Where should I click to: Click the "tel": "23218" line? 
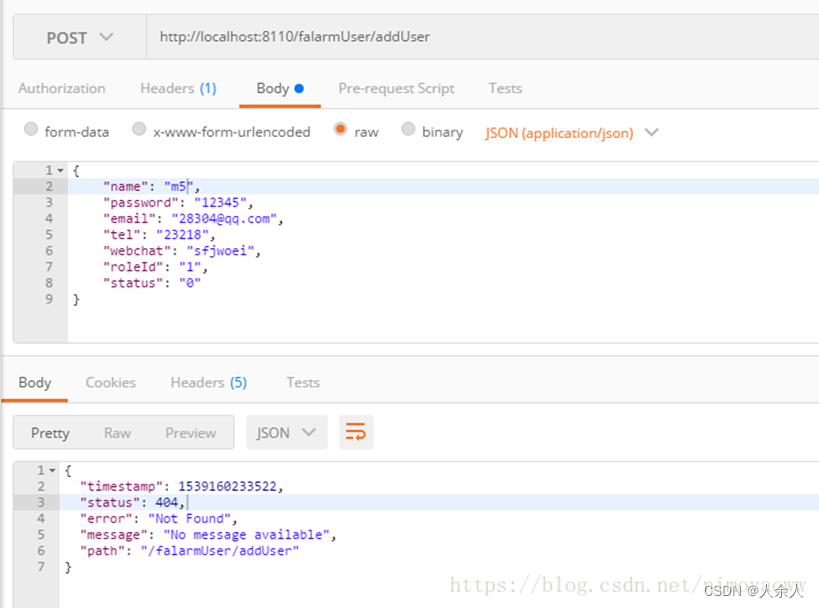pos(159,235)
